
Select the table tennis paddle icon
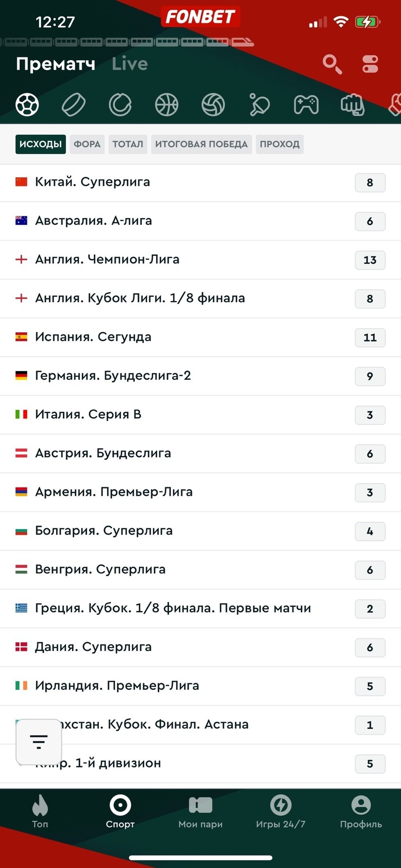click(259, 104)
